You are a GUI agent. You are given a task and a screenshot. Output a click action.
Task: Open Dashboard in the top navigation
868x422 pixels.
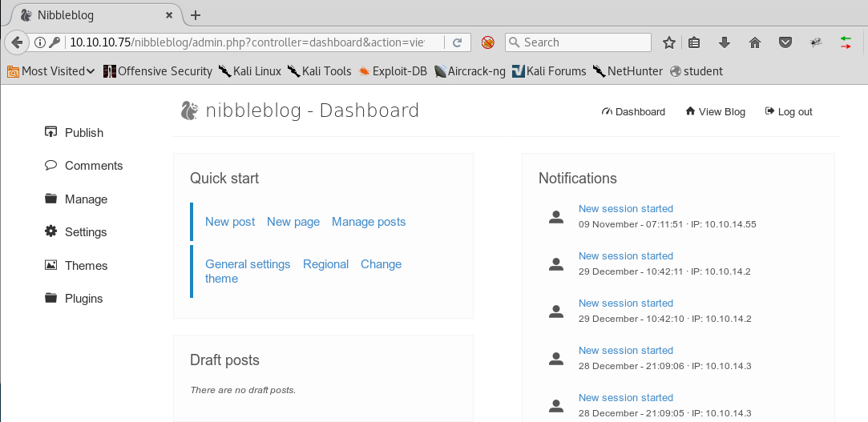click(633, 112)
